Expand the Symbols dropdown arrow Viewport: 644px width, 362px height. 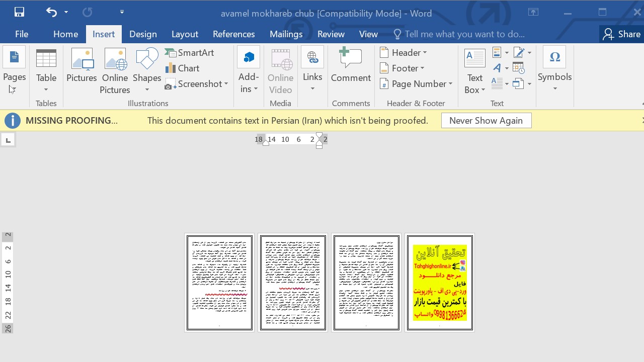click(555, 89)
